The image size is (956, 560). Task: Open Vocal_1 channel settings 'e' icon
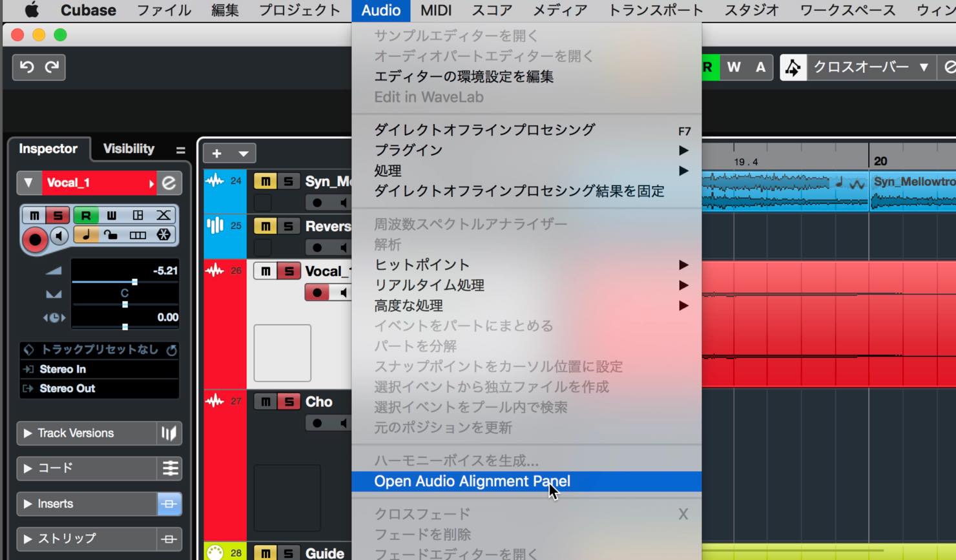[169, 183]
